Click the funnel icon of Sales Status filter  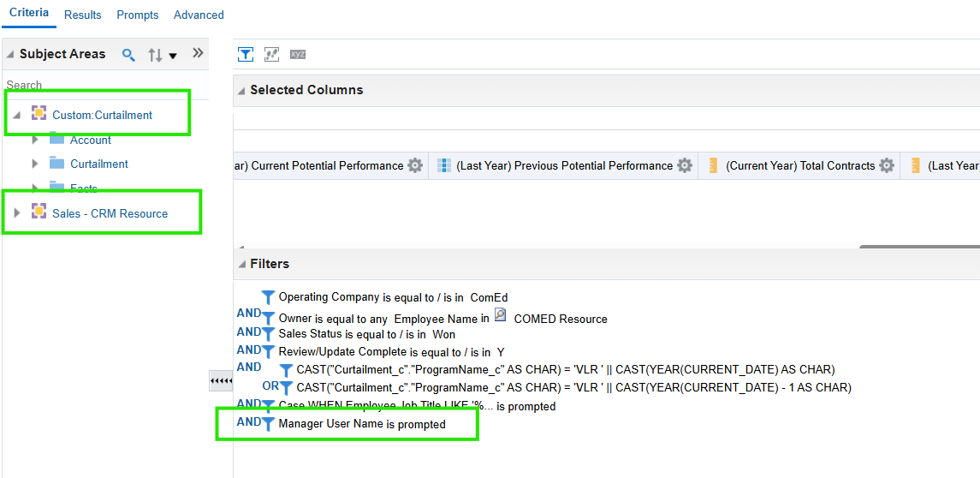[x=268, y=334]
